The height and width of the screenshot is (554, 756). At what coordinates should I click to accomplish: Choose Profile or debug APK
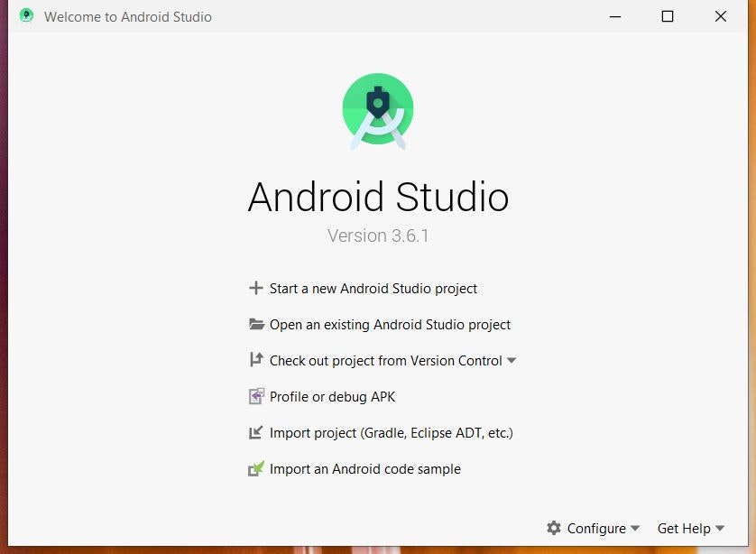coord(332,397)
